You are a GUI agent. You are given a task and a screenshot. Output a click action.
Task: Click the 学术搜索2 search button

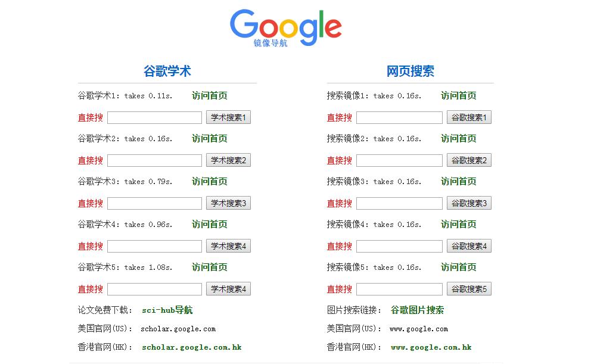click(x=228, y=160)
